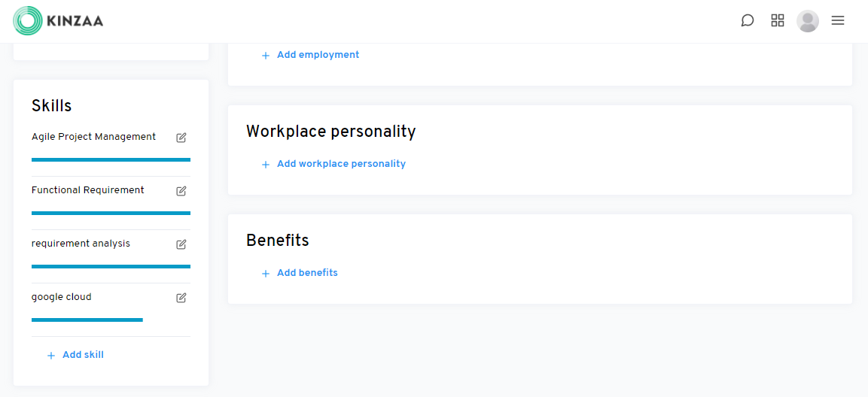Open the hamburger menu

click(838, 20)
